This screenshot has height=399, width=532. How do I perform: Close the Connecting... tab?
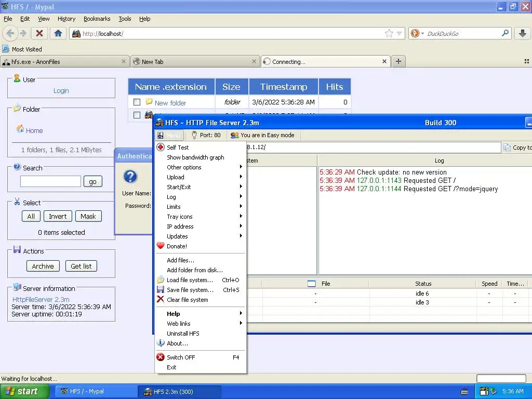384,61
